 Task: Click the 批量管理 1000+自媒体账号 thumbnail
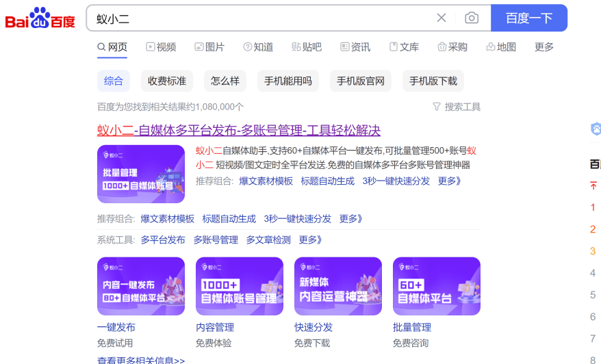tap(141, 174)
